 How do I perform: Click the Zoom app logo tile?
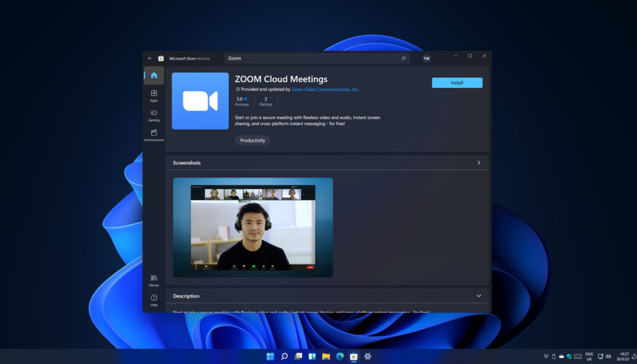coord(200,101)
